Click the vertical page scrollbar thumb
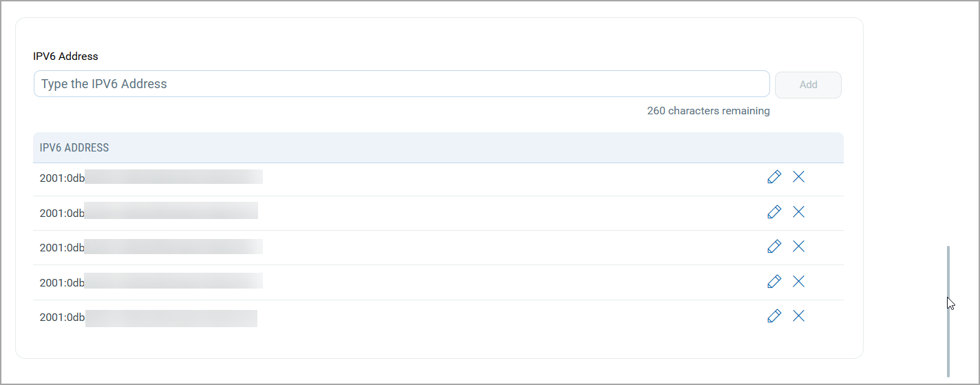The height and width of the screenshot is (385, 980). point(948,310)
